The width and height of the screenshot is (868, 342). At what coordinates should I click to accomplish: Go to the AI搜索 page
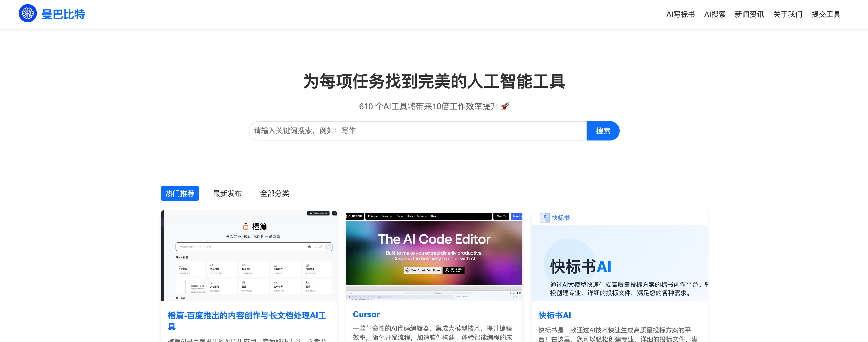[715, 14]
